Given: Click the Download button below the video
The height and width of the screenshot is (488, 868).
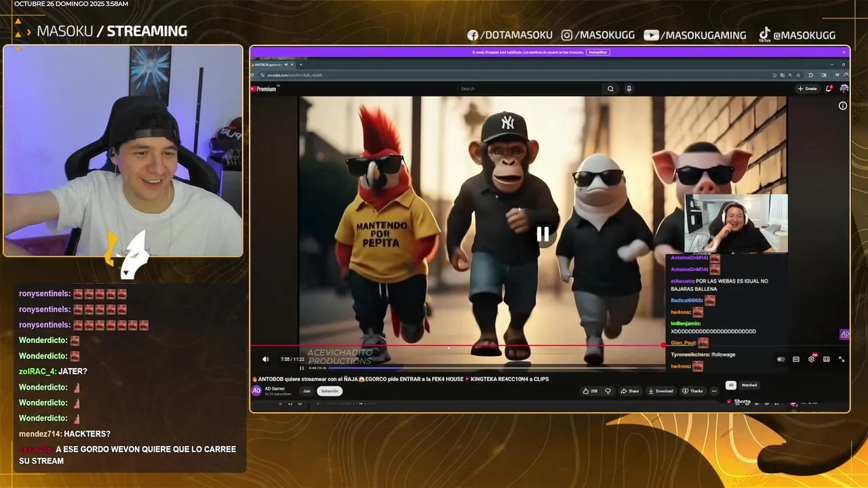Looking at the screenshot, I should (x=660, y=391).
